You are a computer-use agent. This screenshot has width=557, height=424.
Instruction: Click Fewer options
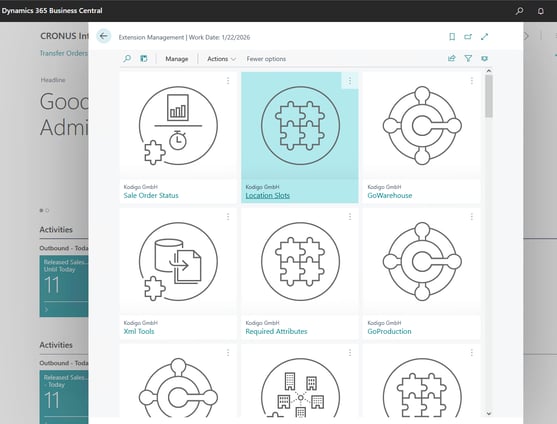[x=266, y=59]
